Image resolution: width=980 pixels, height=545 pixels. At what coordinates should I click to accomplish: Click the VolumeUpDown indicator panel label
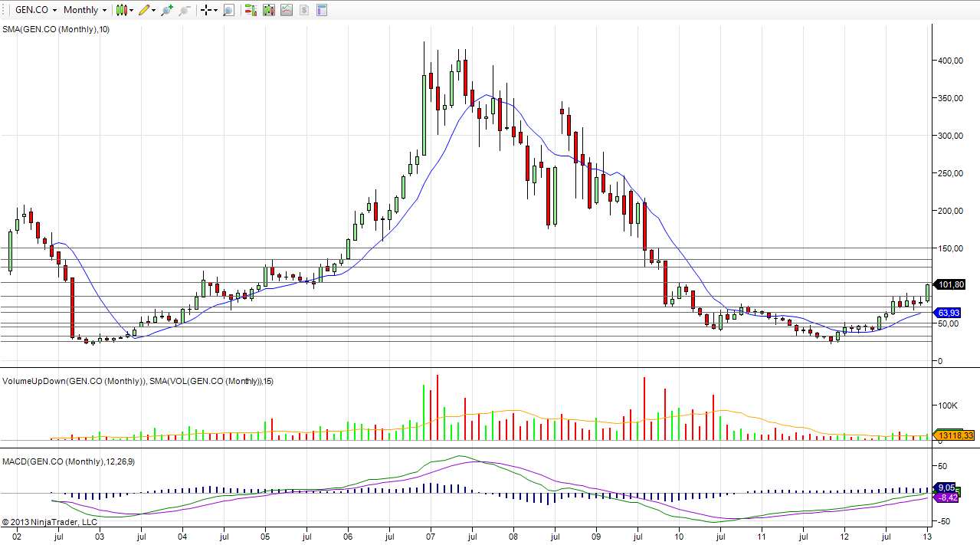74,381
